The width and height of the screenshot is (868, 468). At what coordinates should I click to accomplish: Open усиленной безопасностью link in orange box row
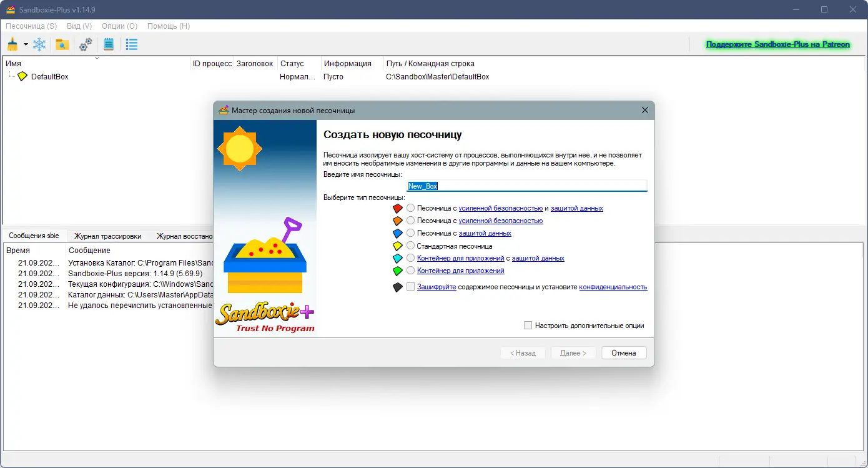pyautogui.click(x=501, y=221)
